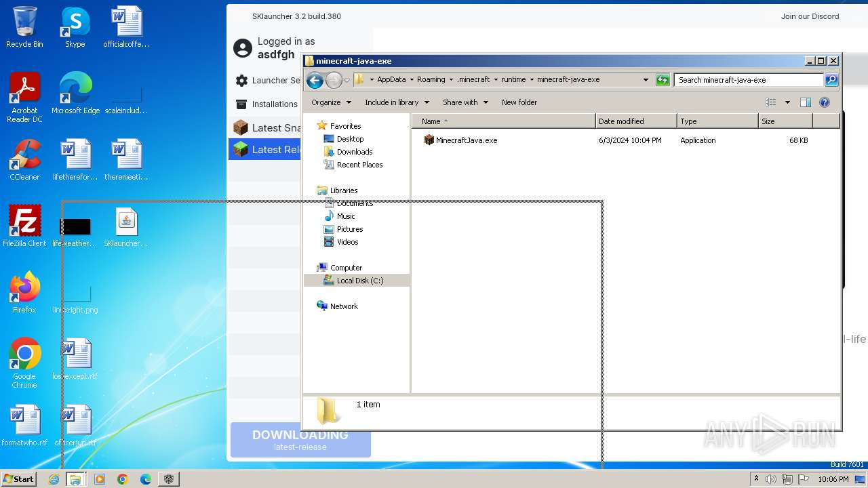The height and width of the screenshot is (488, 868).
Task: Click the .minecraft breadcrumb segment
Action: click(x=473, y=79)
